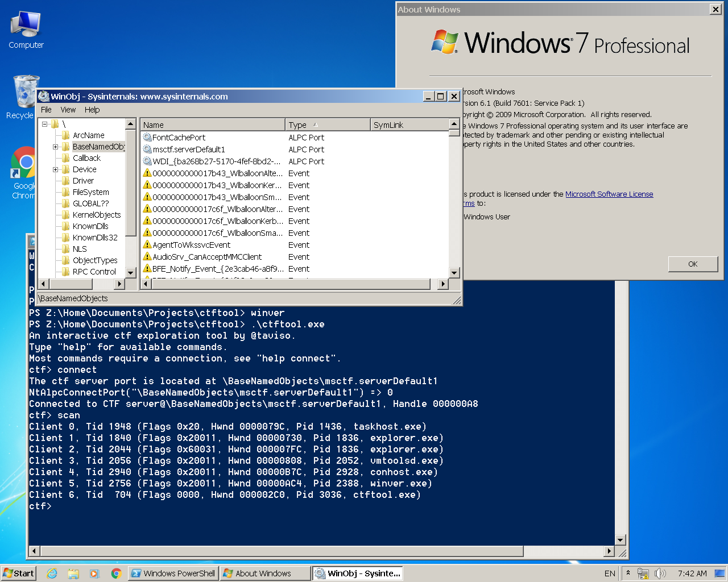The width and height of the screenshot is (728, 582).
Task: Select the msctf.serverDefault1 ALPC port entry
Action: [x=189, y=149]
